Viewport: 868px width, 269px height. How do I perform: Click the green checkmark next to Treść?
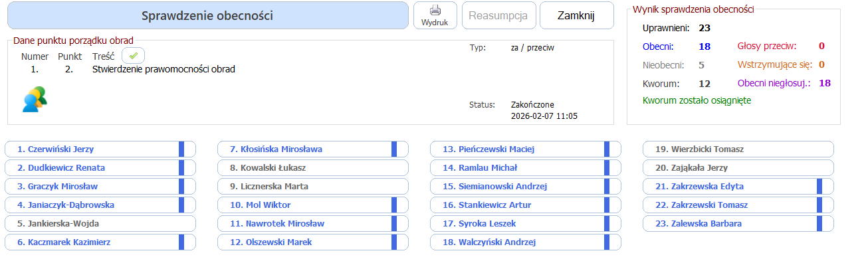133,56
